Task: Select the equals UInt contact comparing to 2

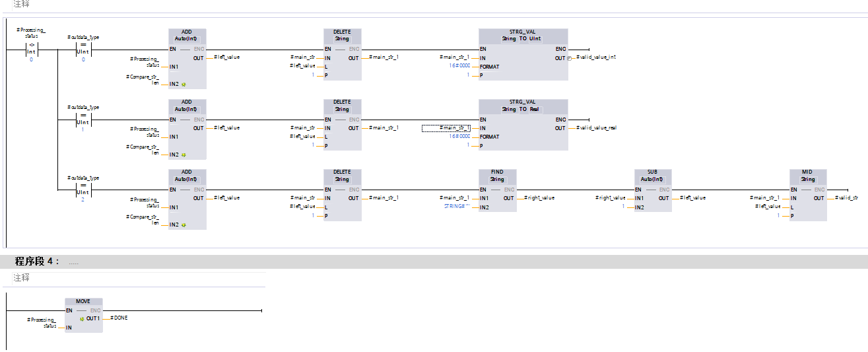Action: pyautogui.click(x=83, y=191)
